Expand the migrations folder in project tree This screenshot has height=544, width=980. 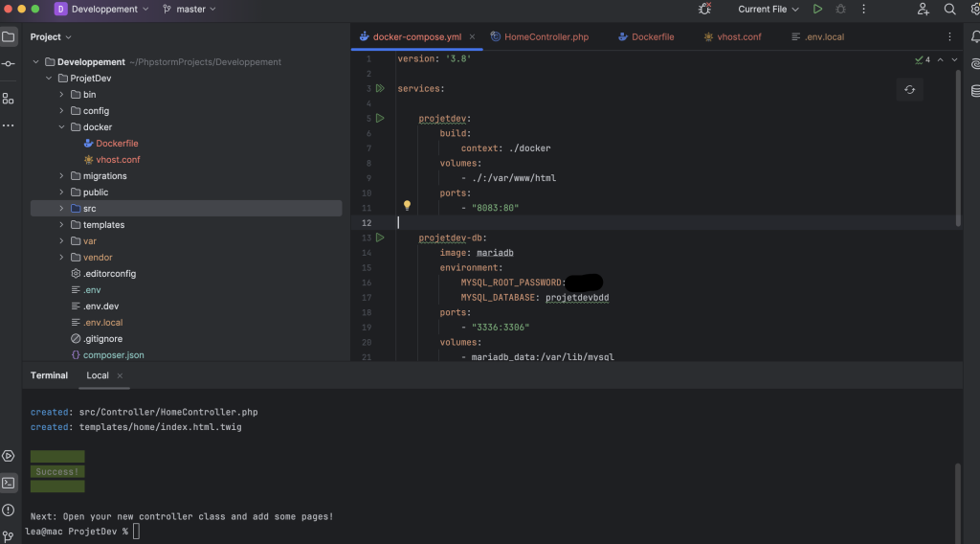pos(62,176)
